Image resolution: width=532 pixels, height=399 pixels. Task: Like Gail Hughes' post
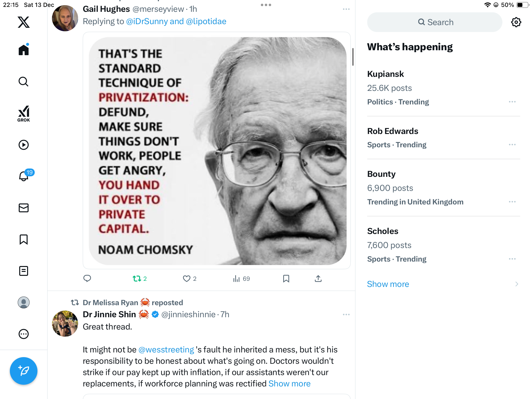(x=187, y=279)
